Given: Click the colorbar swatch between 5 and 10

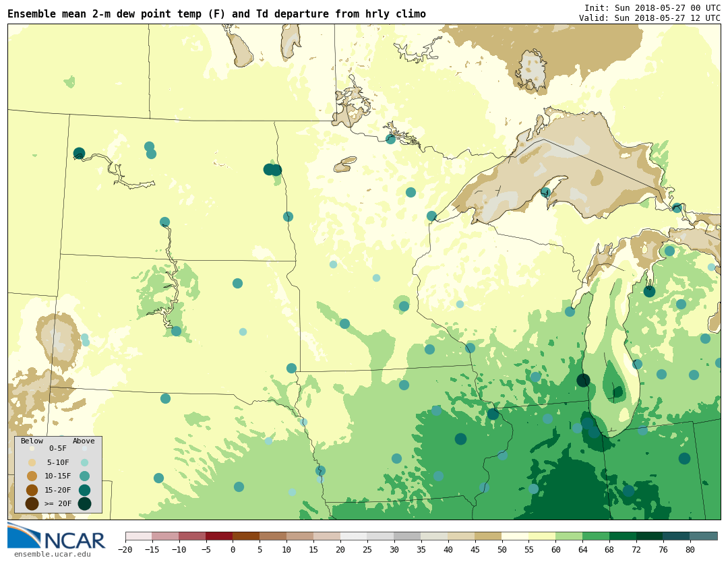Looking at the screenshot, I should (274, 536).
